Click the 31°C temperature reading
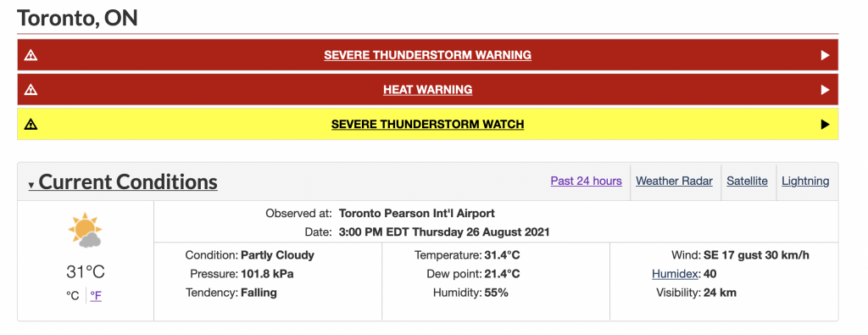Screen dimensions: 868x335 (86, 272)
